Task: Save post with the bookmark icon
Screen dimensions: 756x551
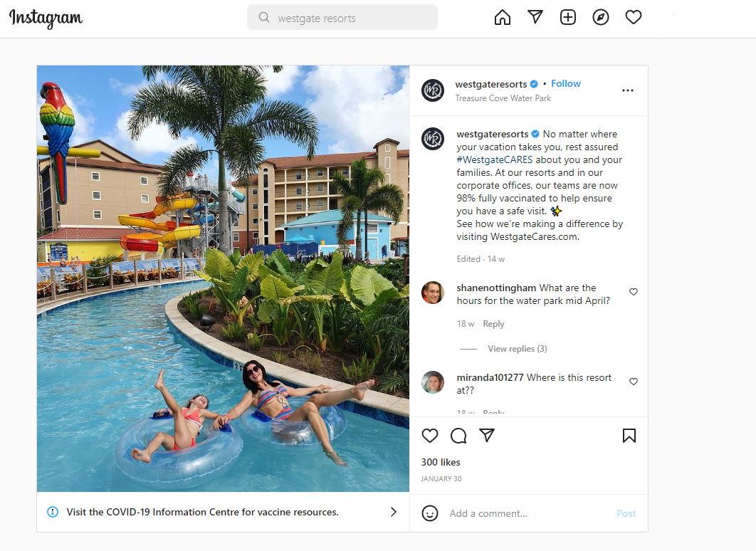Action: point(629,436)
